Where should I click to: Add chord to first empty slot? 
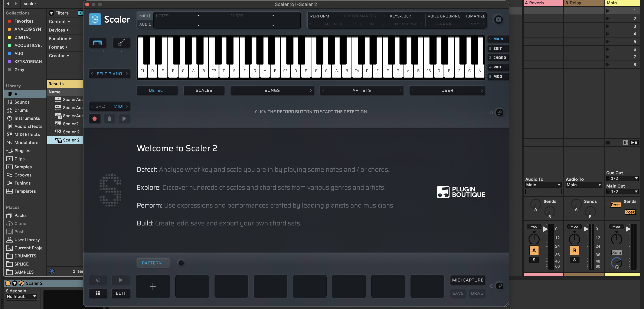(153, 286)
